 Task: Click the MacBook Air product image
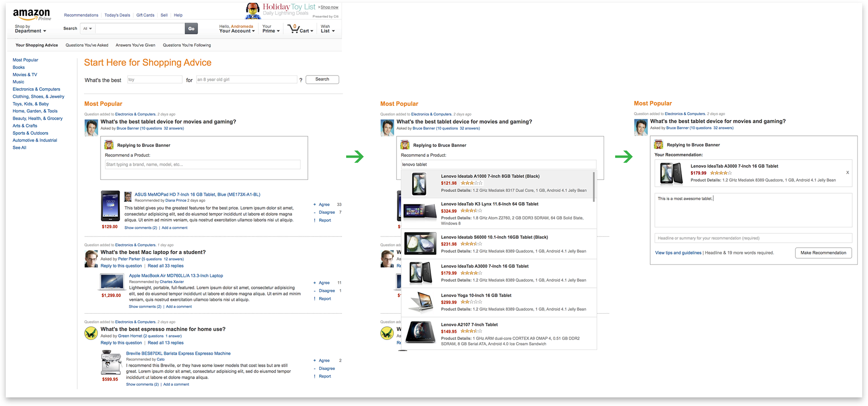[111, 282]
